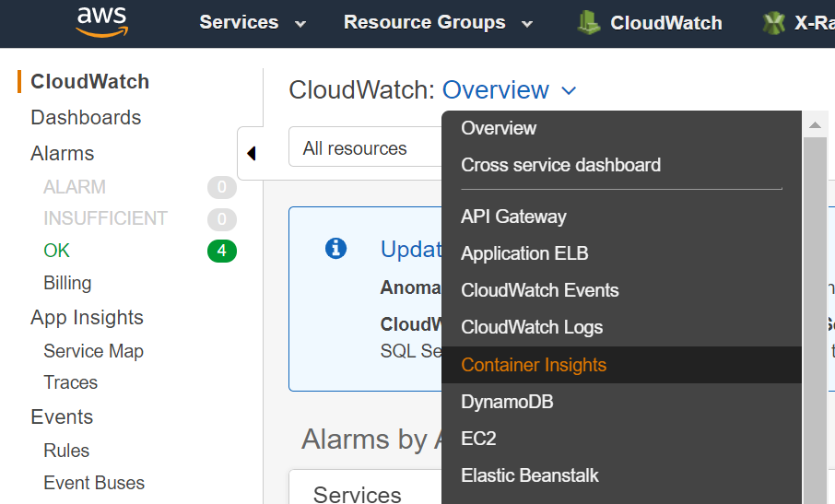Viewport: 835px width, 504px height.
Task: Open Service Map in sidebar
Action: 93,351
